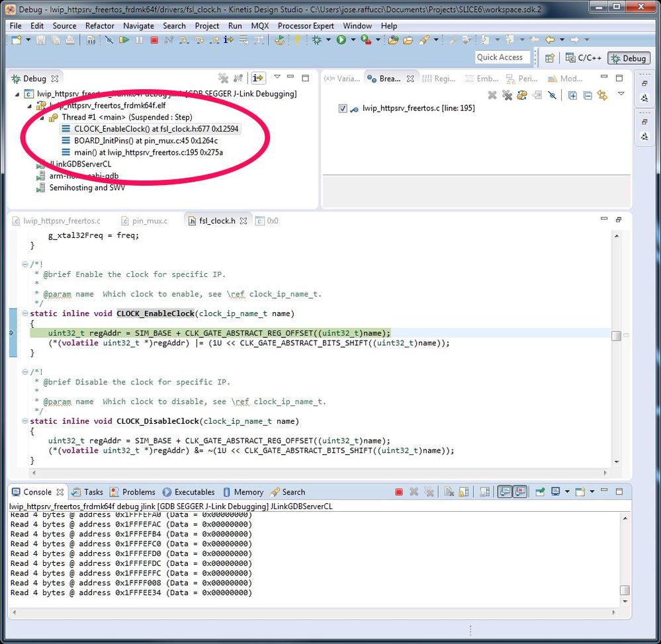Image resolution: width=661 pixels, height=644 pixels.
Task: Click the Quick Access field
Action: (x=502, y=58)
